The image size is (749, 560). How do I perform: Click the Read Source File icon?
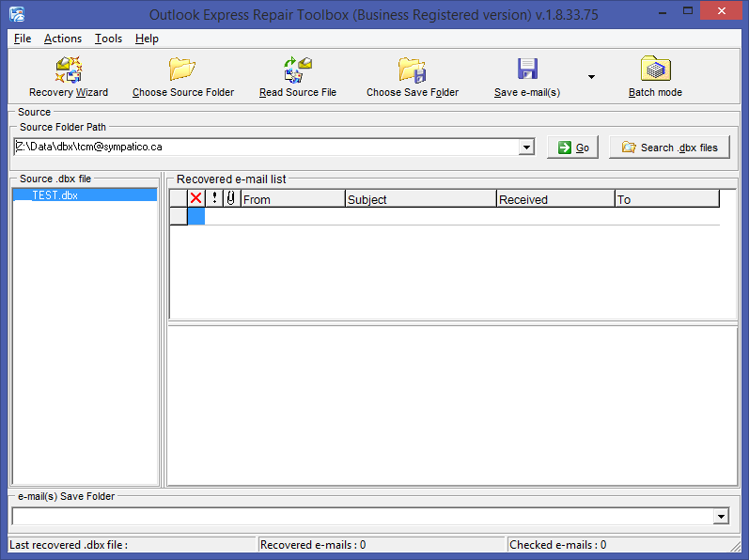point(298,70)
